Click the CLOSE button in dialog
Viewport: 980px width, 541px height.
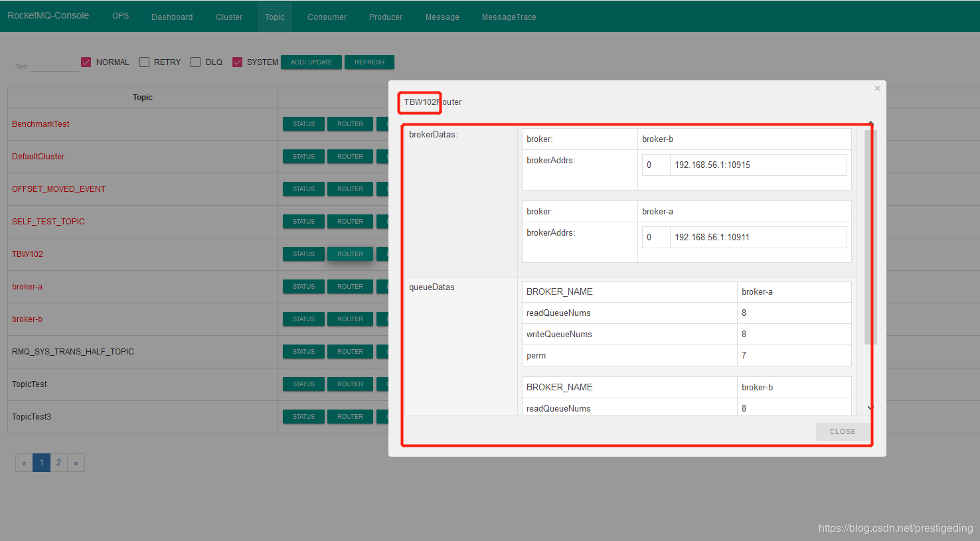(842, 431)
